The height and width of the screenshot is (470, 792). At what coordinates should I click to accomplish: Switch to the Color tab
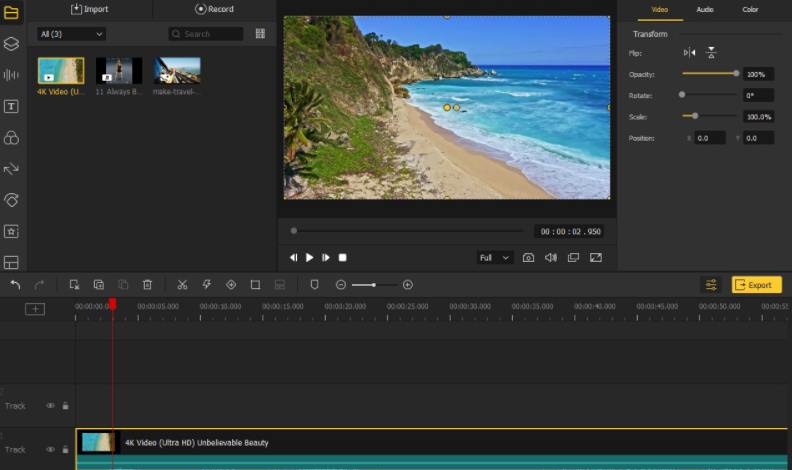(x=750, y=10)
